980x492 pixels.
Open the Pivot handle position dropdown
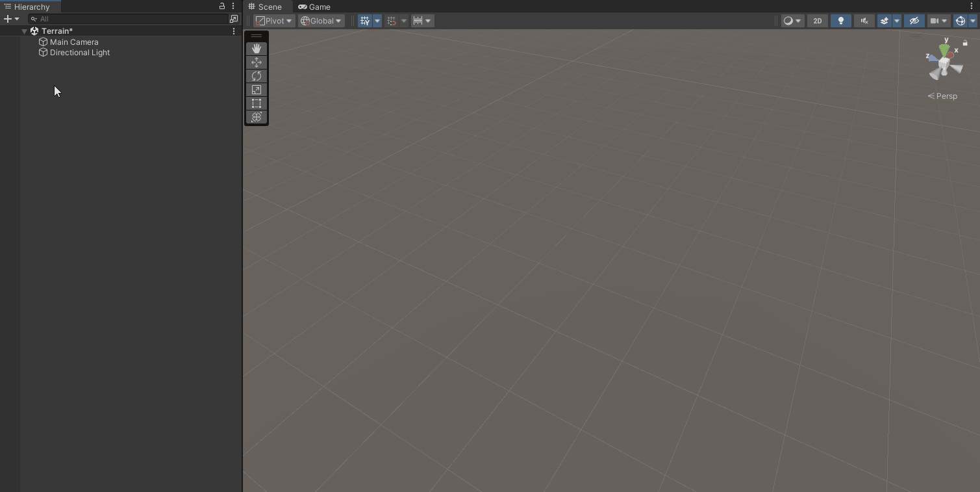(273, 21)
